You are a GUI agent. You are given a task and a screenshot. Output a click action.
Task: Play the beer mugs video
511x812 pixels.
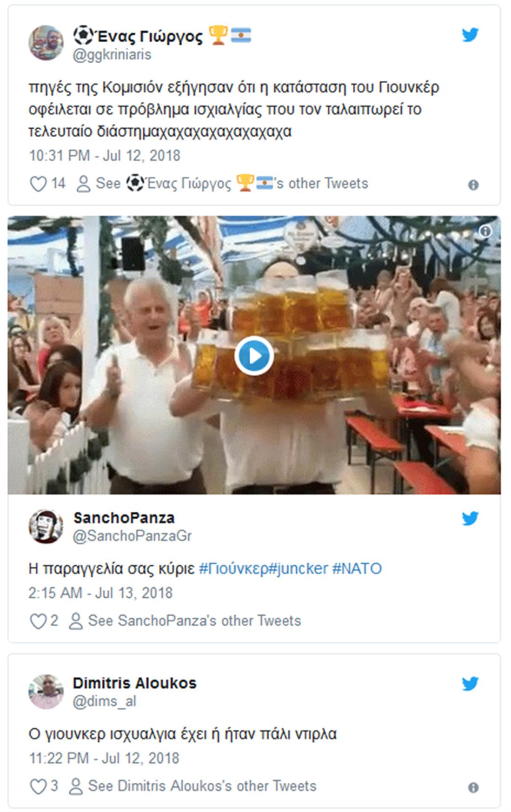(254, 356)
